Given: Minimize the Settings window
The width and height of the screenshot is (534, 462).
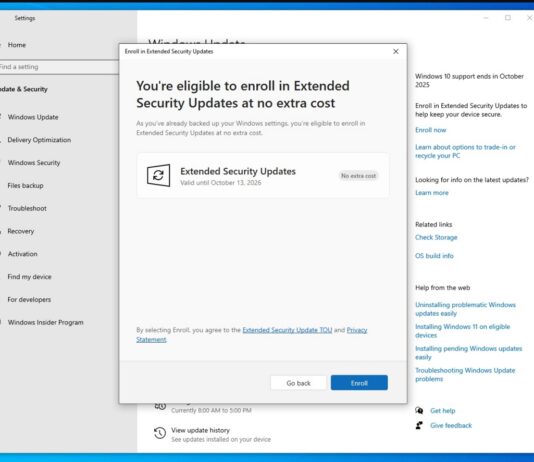Looking at the screenshot, I should point(486,18).
